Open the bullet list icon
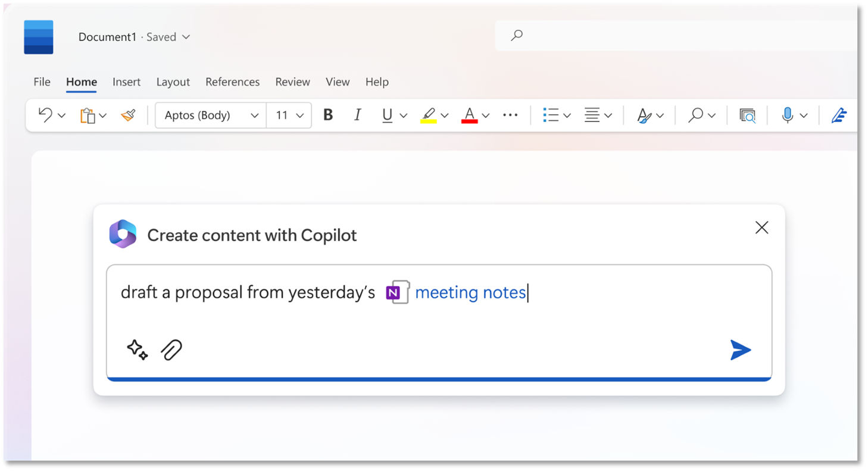This screenshot has height=471, width=868. (551, 115)
